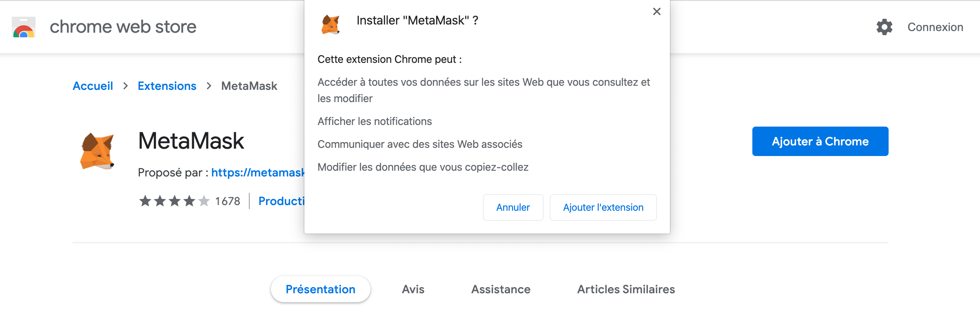Open the Extensions breadcrumb link
980x330 pixels.
(x=167, y=86)
